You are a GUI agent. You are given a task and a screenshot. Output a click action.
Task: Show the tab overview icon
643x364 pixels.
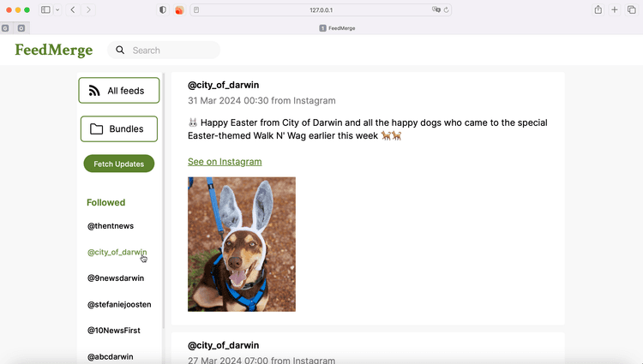(x=632, y=9)
